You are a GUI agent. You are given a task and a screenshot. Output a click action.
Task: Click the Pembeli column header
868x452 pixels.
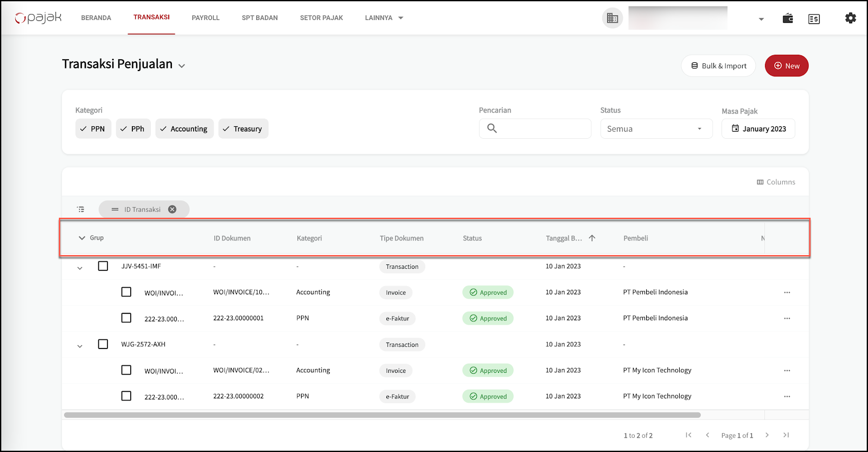point(636,238)
